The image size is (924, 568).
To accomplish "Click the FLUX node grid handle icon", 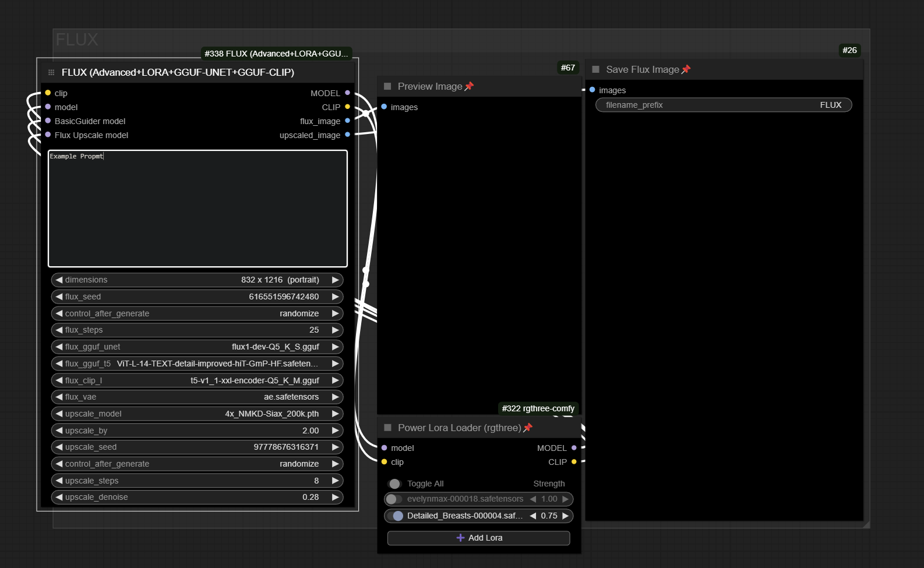I will tap(51, 72).
